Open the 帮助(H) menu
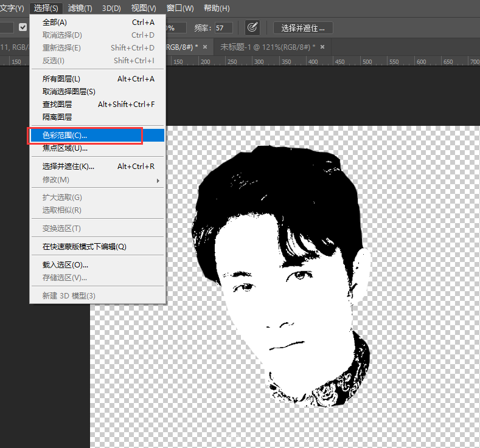Image resolution: width=480 pixels, height=448 pixels. [217, 8]
